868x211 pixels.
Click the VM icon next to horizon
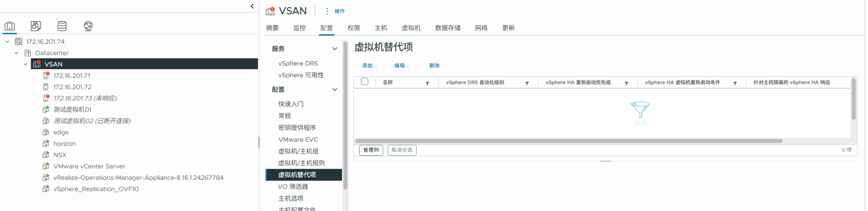click(x=46, y=144)
